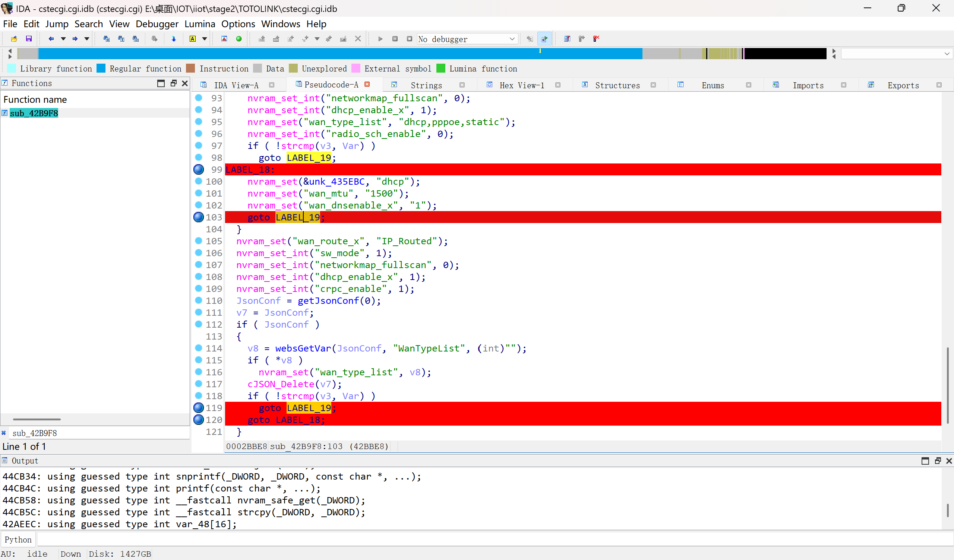Viewport: 954px width, 560px height.
Task: Expand the dropdown after the struct icon
Action: coord(317,39)
